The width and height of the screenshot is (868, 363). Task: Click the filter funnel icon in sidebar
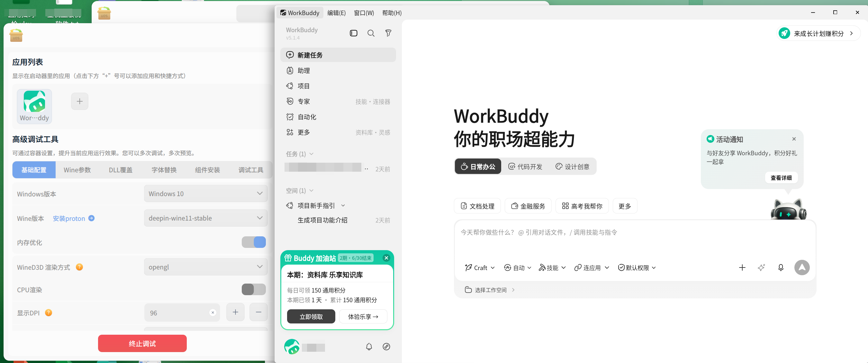388,33
